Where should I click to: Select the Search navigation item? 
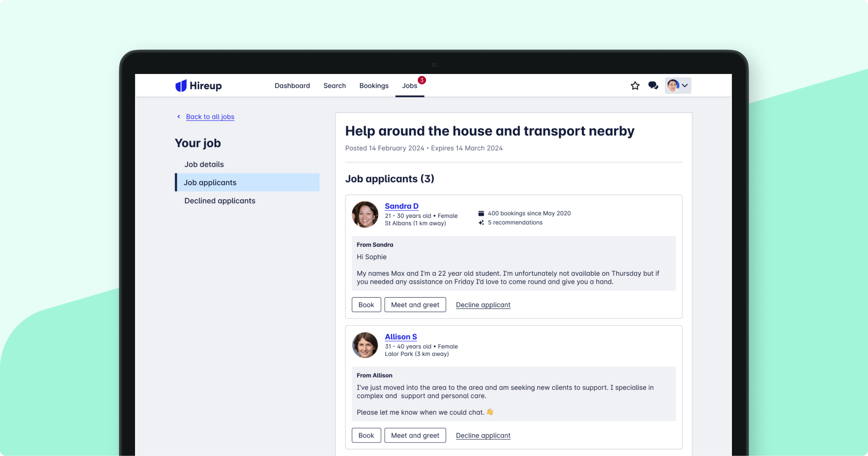click(334, 85)
